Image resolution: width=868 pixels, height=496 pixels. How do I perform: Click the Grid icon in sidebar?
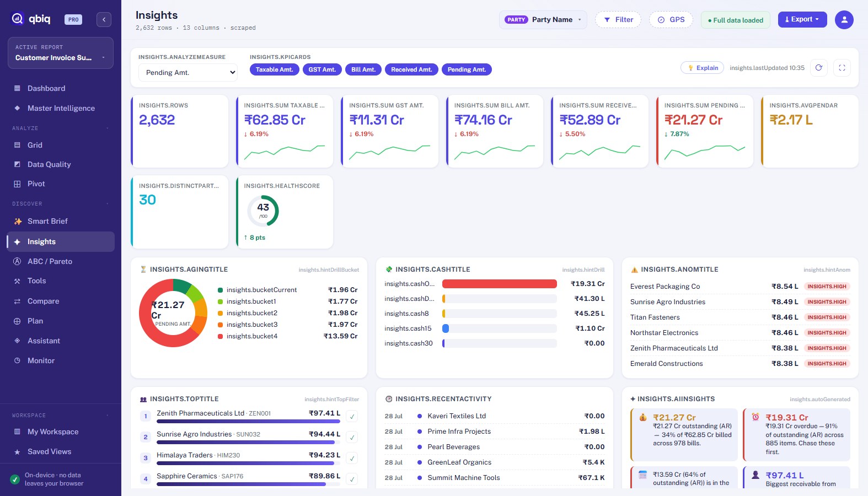[17, 145]
